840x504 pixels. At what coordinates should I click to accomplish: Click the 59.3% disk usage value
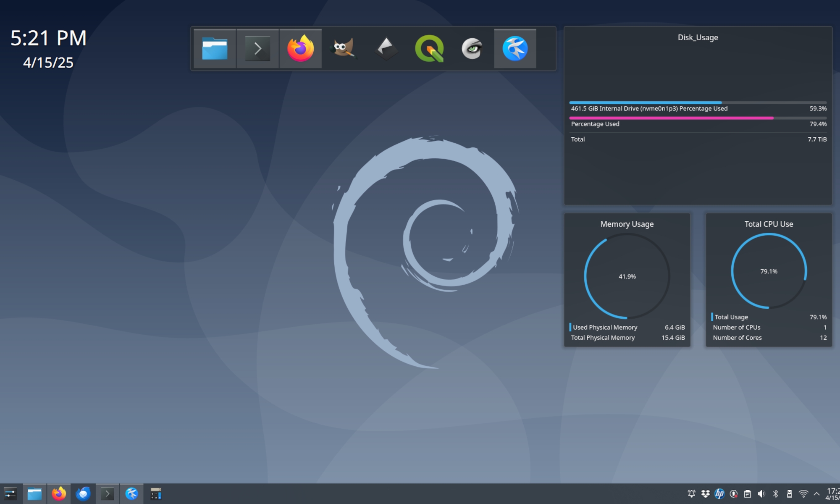818,108
